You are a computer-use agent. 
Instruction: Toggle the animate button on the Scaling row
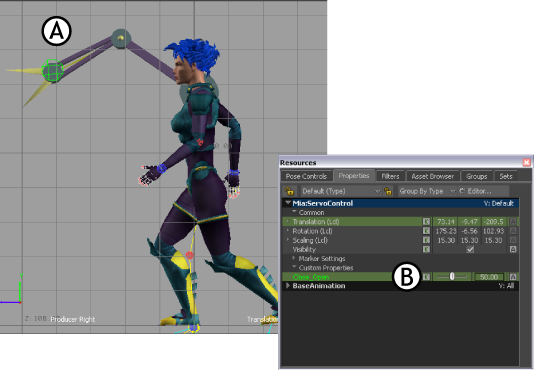513,240
